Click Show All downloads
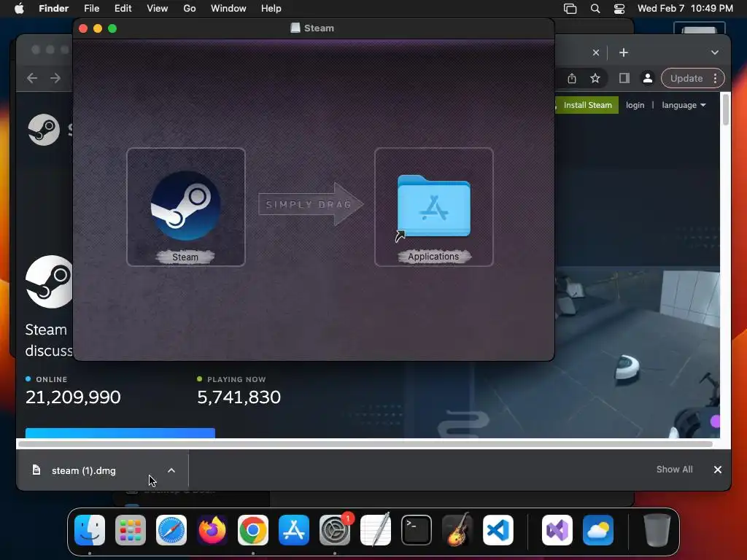 [x=674, y=470]
